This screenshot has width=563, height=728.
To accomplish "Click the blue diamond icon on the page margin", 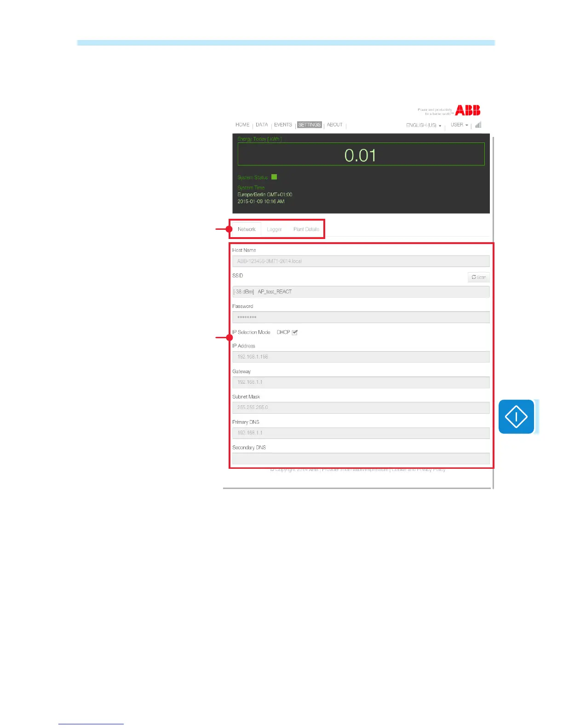I will (x=516, y=417).
